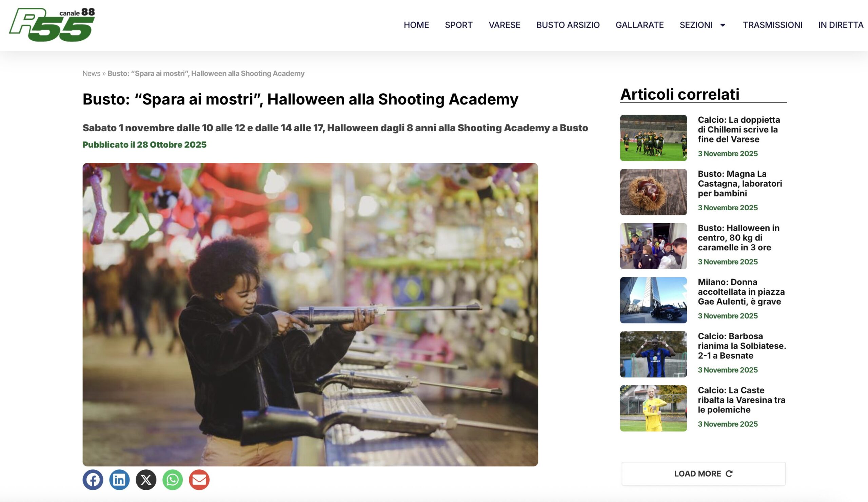The height and width of the screenshot is (502, 868).
Task: Open Chillemi doppietta Varese article
Action: point(738,130)
